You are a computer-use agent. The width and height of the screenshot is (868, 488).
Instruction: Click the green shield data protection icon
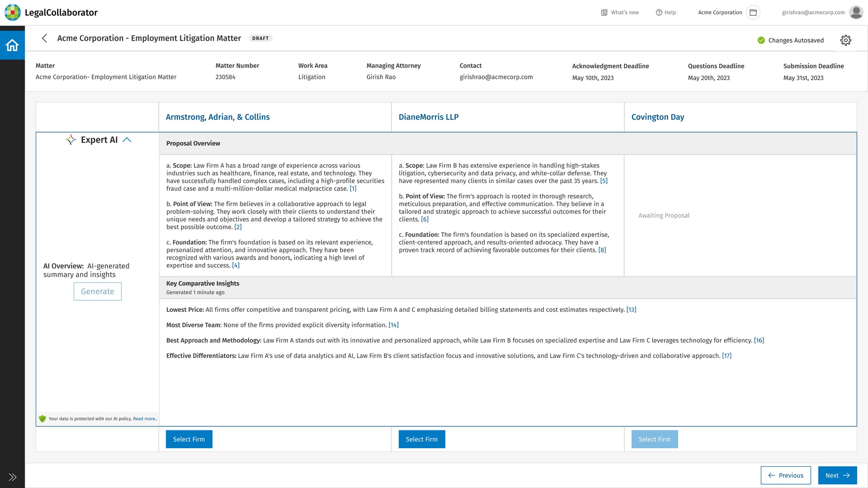42,419
